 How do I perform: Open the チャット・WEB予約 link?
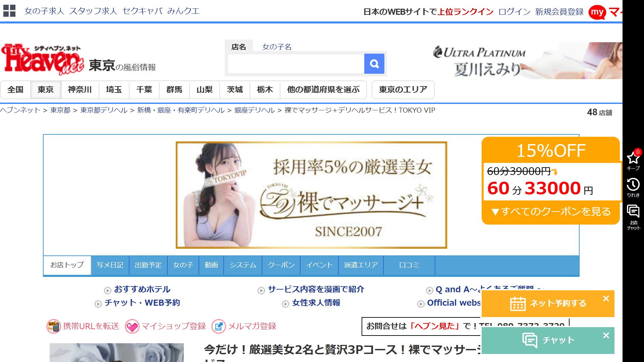142,303
